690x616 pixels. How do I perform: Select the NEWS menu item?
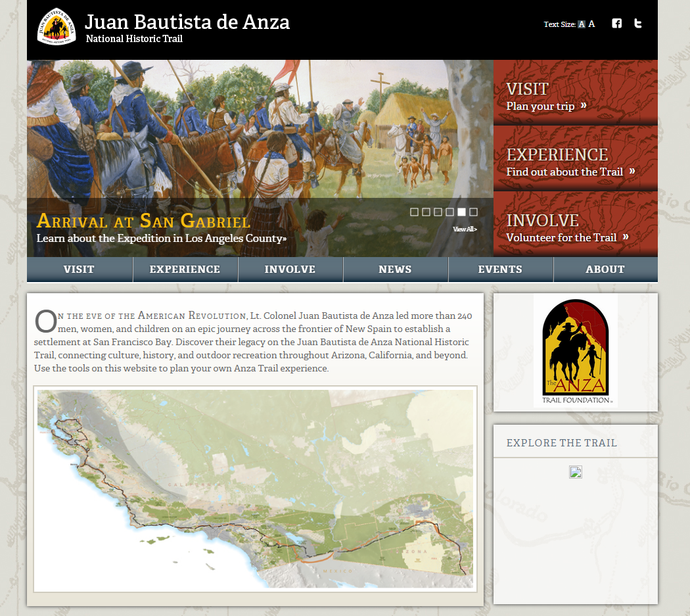coord(395,269)
